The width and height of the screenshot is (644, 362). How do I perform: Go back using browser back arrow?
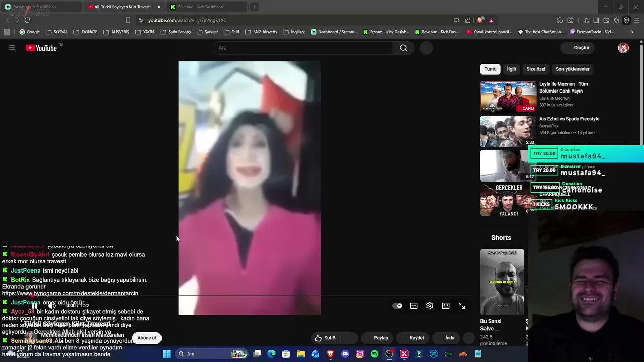pos(7,20)
